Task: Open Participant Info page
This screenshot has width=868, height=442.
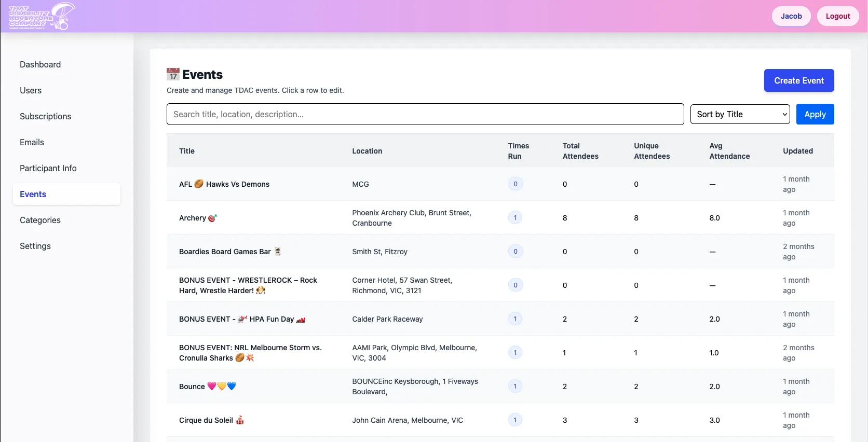Action: [48, 168]
